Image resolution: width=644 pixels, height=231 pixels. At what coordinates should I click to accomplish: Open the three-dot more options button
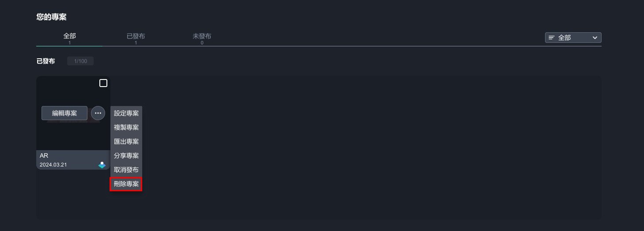[98, 113]
